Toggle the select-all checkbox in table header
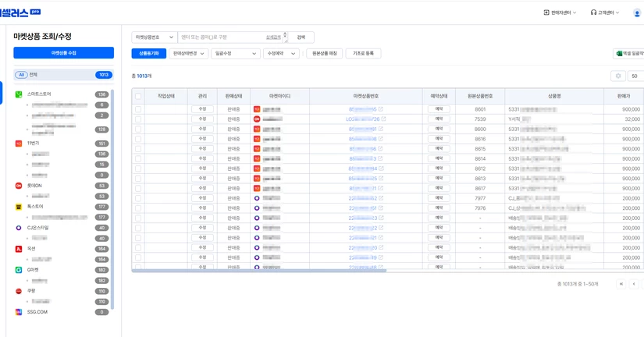The image size is (644, 337). [x=138, y=97]
